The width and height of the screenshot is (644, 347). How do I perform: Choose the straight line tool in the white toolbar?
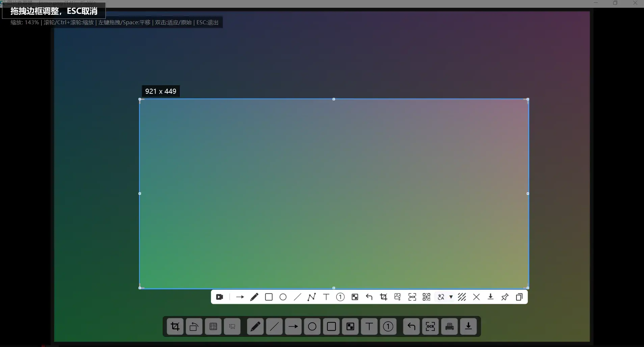pos(297,297)
